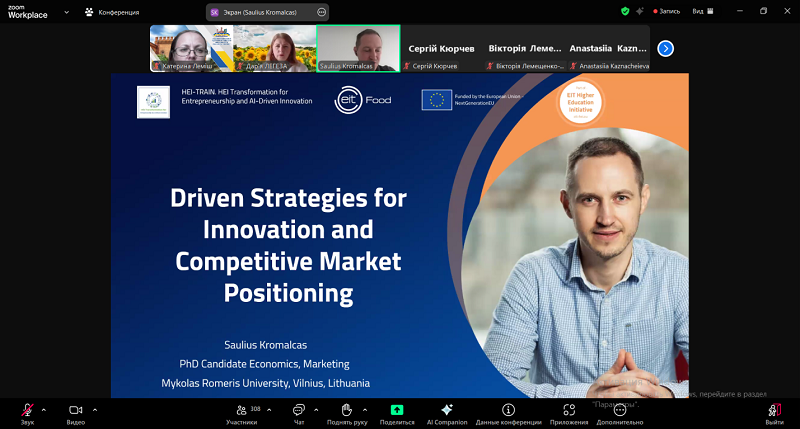Restore the Zoom window size
Image resolution: width=800 pixels, height=429 pixels.
(x=763, y=11)
